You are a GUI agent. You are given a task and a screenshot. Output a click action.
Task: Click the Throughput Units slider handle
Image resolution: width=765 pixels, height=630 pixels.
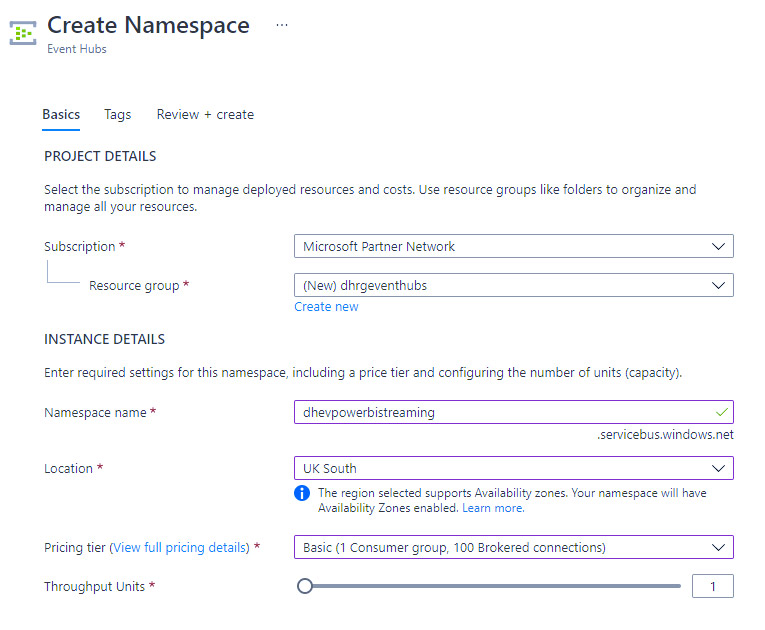point(305,586)
